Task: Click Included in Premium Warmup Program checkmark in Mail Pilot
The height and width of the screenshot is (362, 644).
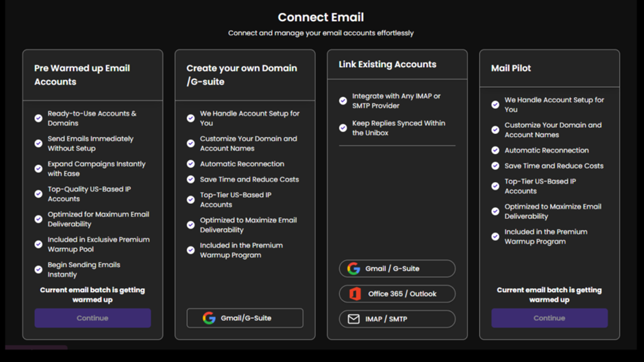Action: (x=495, y=236)
